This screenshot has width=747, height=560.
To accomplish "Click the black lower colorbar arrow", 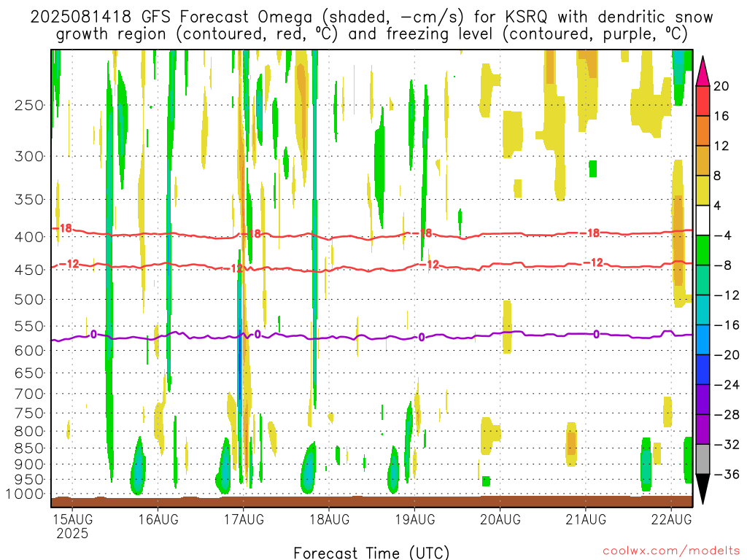I will (703, 489).
